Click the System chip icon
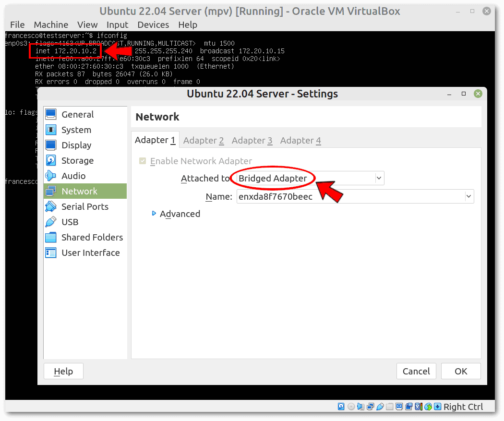 click(x=51, y=130)
